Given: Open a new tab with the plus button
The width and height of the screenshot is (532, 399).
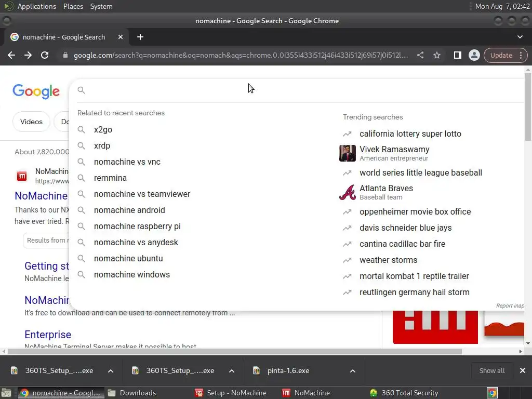Looking at the screenshot, I should pos(140,37).
